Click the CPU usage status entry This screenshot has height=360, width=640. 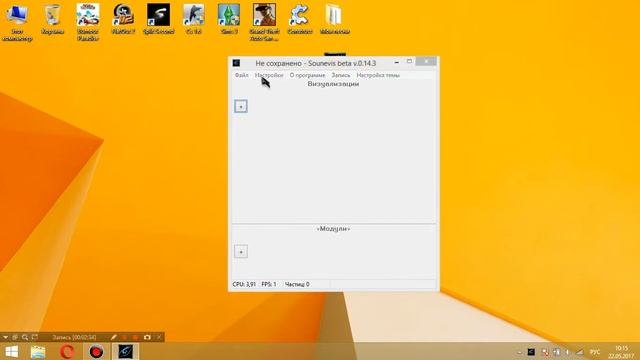(x=244, y=284)
